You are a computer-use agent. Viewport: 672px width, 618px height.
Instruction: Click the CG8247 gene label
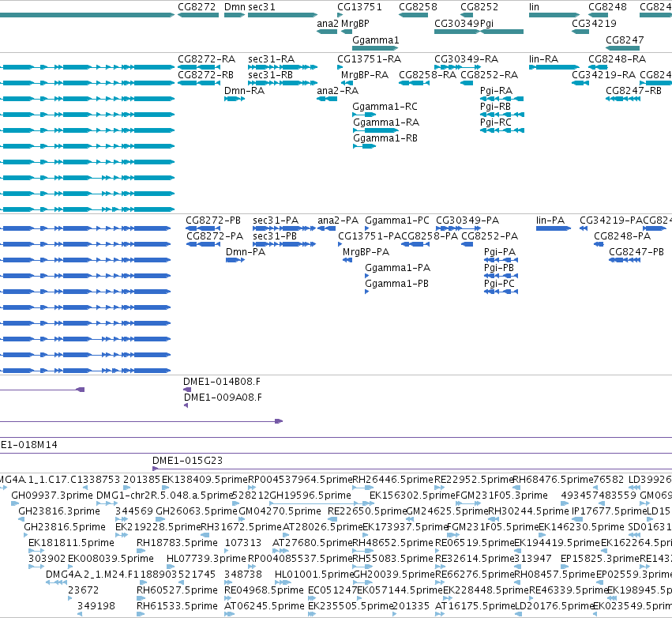click(x=625, y=40)
